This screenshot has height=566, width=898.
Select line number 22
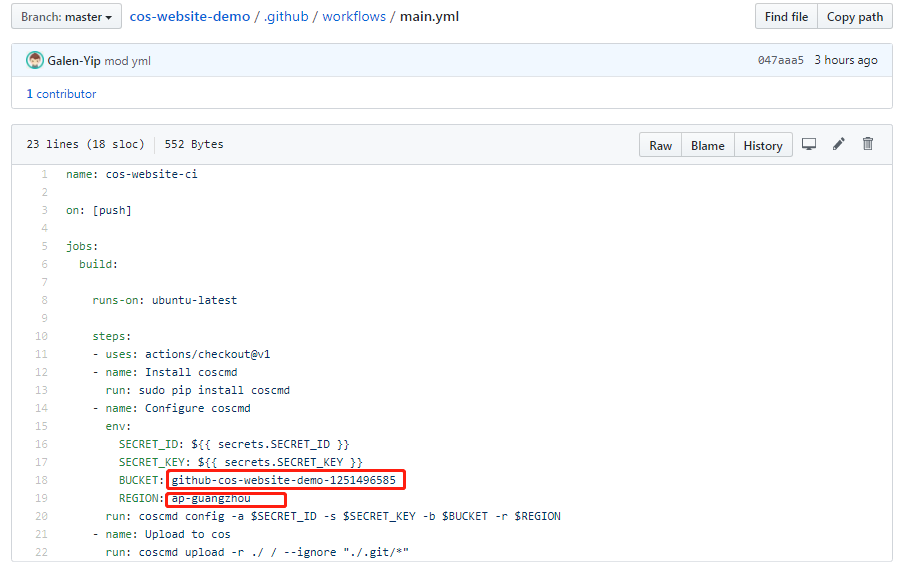tap(41, 552)
